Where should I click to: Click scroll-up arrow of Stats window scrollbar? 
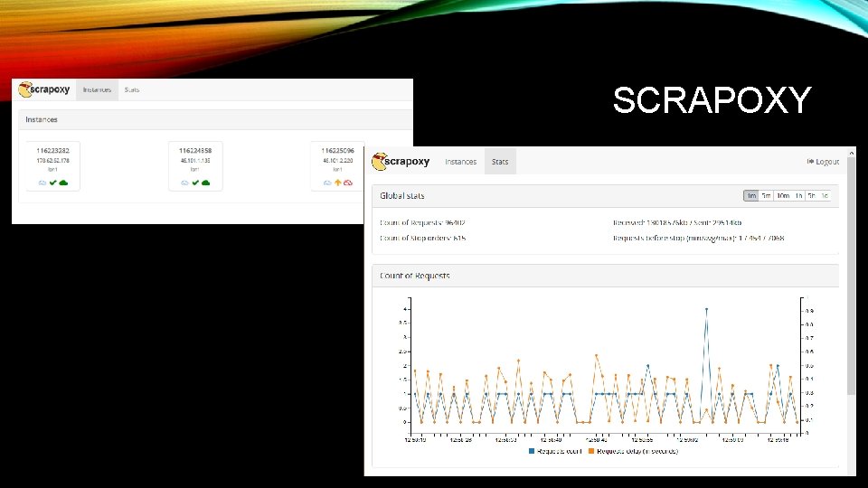click(x=852, y=153)
